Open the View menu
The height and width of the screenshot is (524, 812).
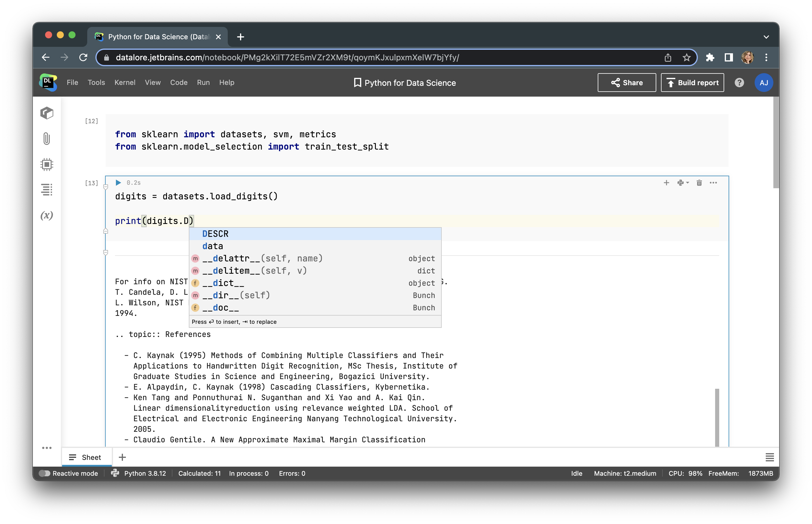[153, 83]
